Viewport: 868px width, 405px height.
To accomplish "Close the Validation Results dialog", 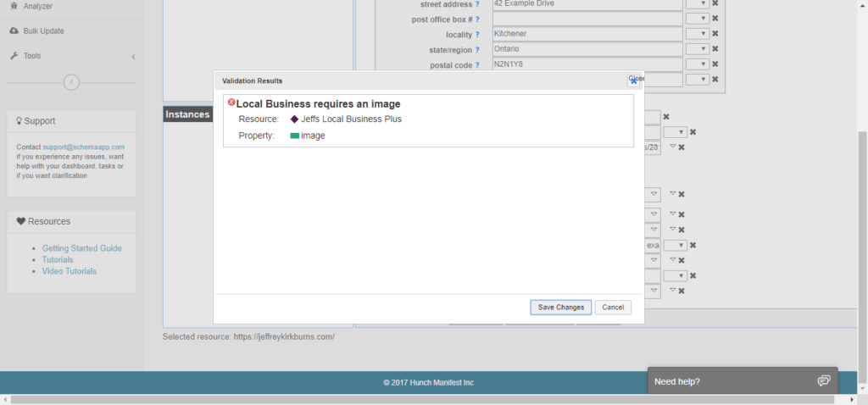I will (x=634, y=80).
